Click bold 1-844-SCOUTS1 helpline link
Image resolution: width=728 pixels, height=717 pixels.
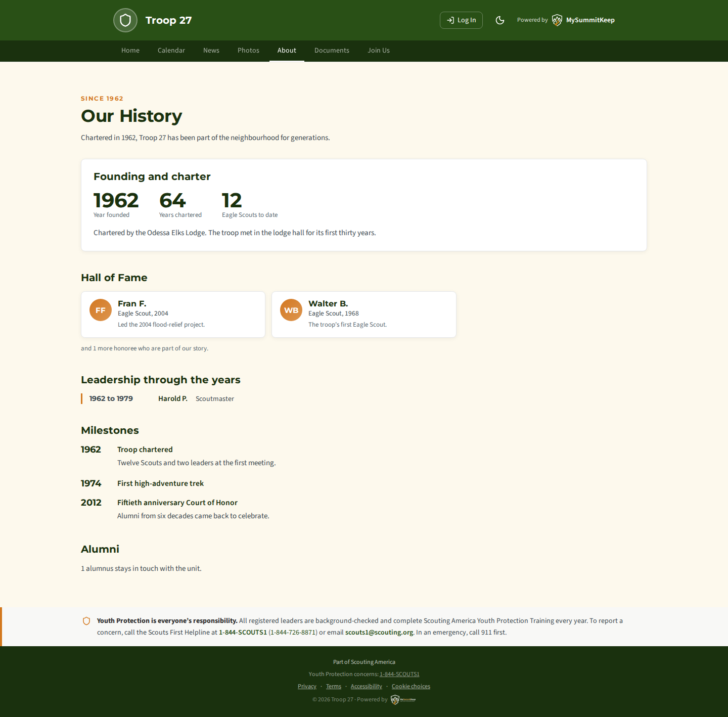point(243,632)
